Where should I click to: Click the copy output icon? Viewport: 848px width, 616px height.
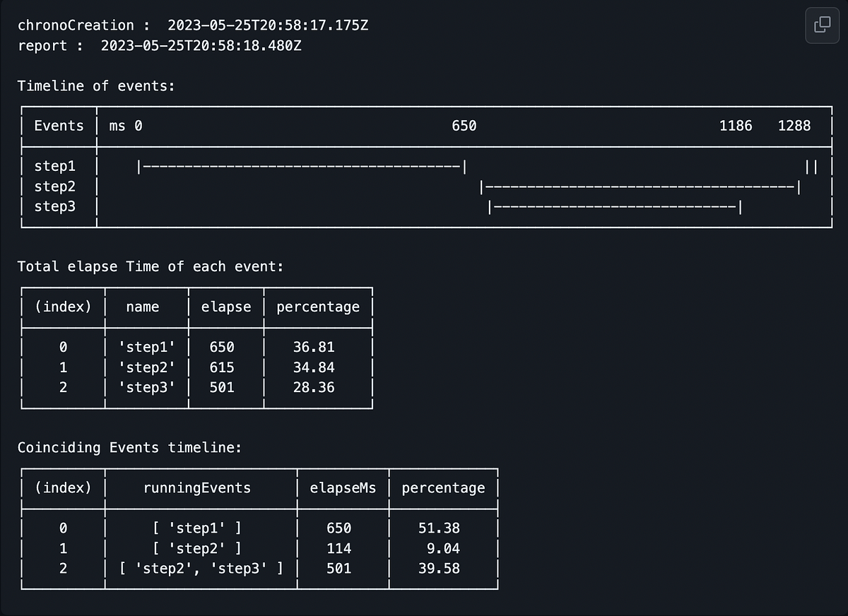[822, 25]
